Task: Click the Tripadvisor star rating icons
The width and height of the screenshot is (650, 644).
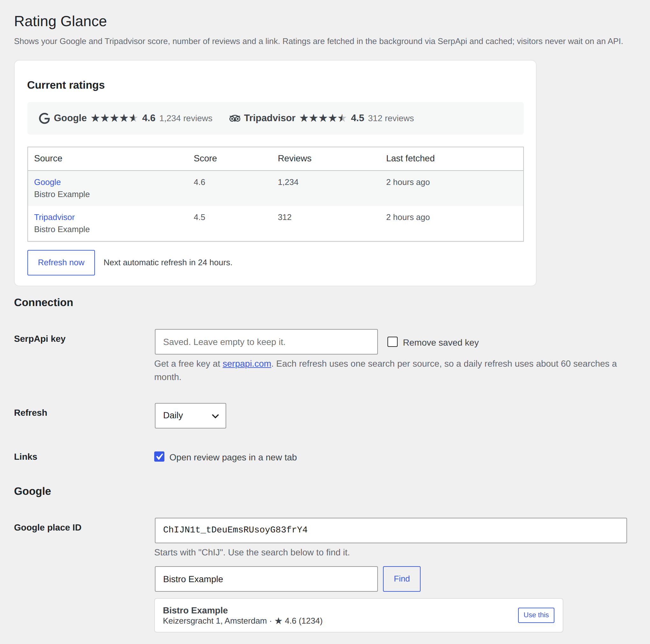Action: (323, 118)
